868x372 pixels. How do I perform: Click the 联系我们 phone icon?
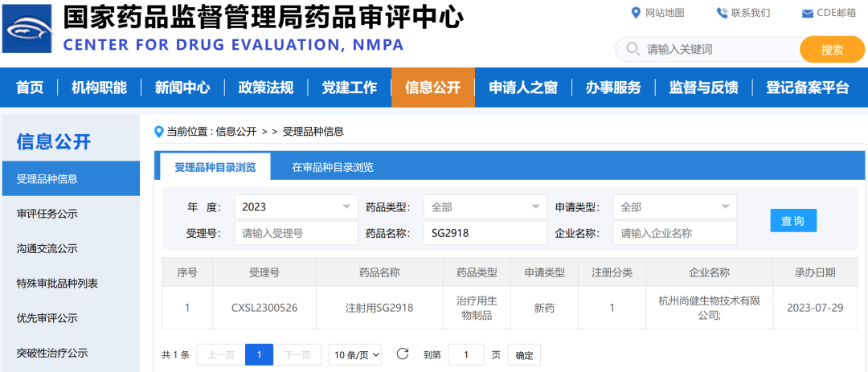[x=722, y=13]
